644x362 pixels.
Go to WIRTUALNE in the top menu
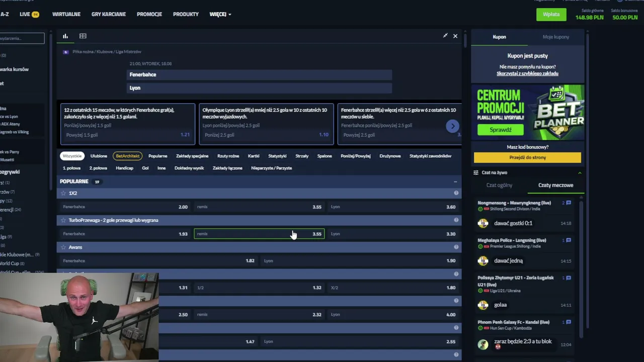(x=66, y=14)
